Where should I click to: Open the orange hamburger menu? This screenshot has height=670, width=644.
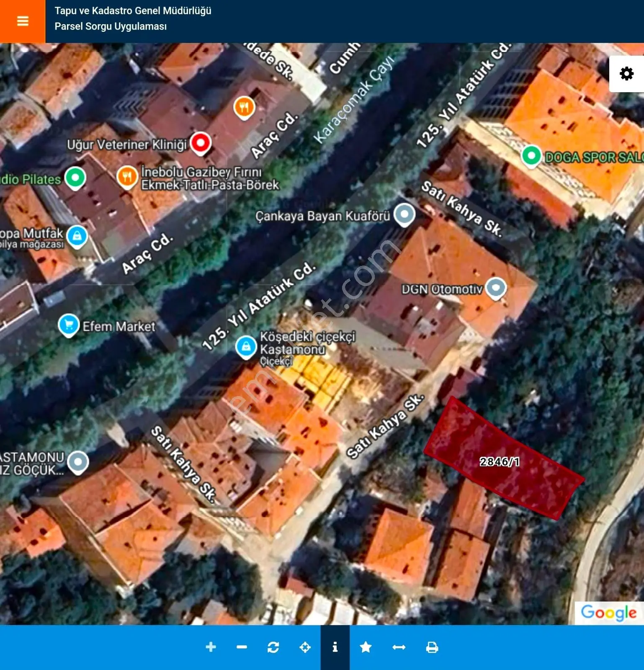click(23, 21)
